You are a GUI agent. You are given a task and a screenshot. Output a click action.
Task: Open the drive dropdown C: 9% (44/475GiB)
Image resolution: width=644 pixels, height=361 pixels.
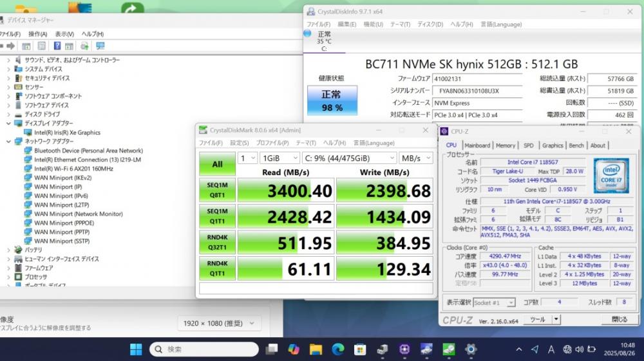pos(350,158)
